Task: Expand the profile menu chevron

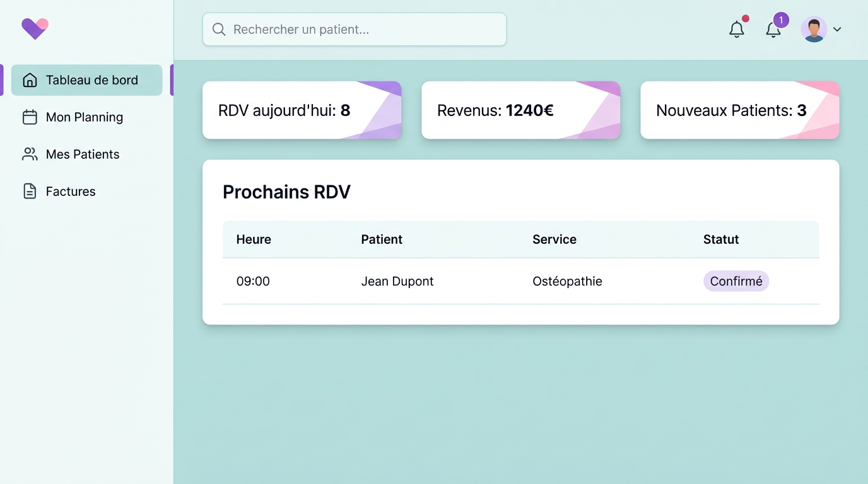Action: click(837, 30)
